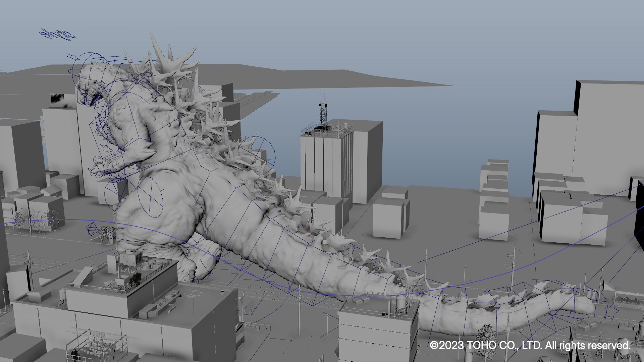
Task: Select the scribbled text curve control above Godzilla
Action: [x=57, y=35]
